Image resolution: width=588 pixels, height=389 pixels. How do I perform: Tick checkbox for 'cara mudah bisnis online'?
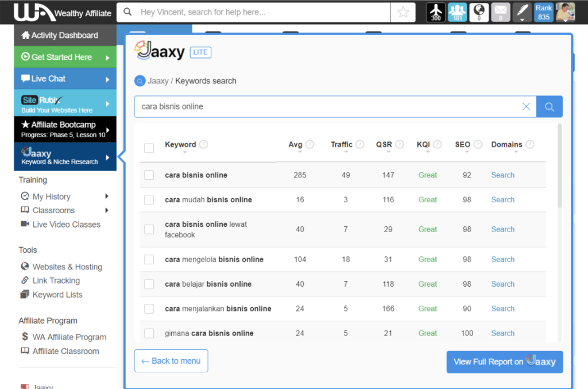149,200
